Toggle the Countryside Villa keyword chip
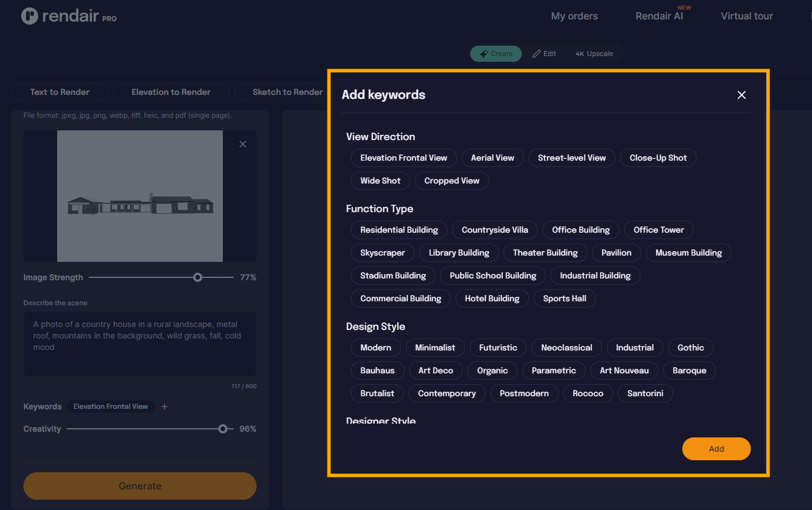This screenshot has width=812, height=510. coord(494,230)
